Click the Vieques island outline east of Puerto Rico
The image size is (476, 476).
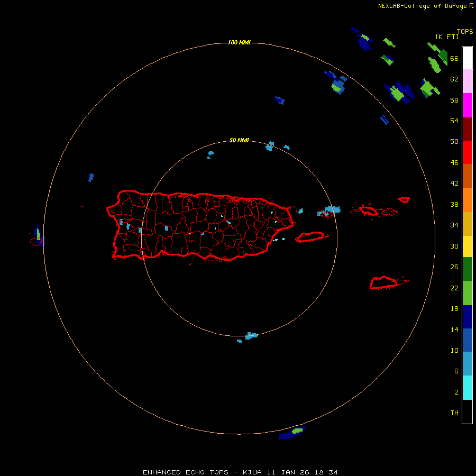tap(312, 237)
